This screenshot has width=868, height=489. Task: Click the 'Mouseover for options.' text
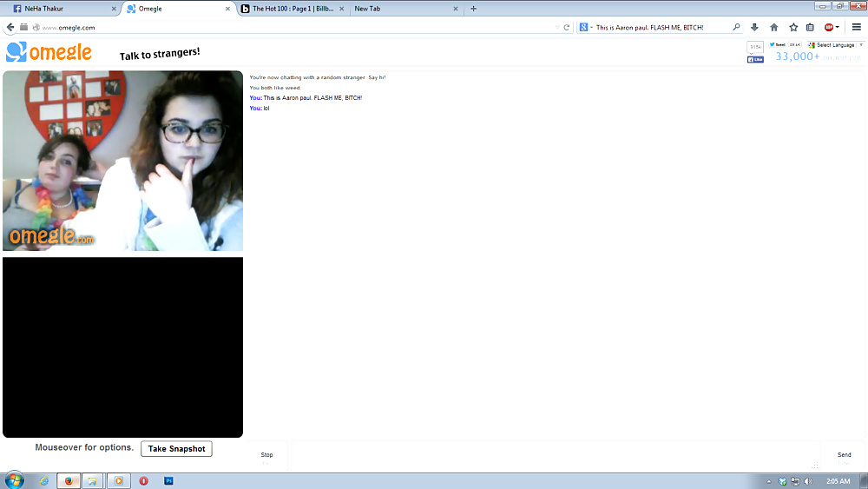(84, 447)
